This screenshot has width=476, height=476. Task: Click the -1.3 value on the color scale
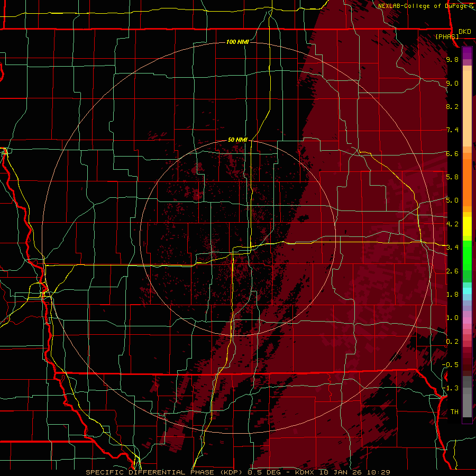[450, 388]
